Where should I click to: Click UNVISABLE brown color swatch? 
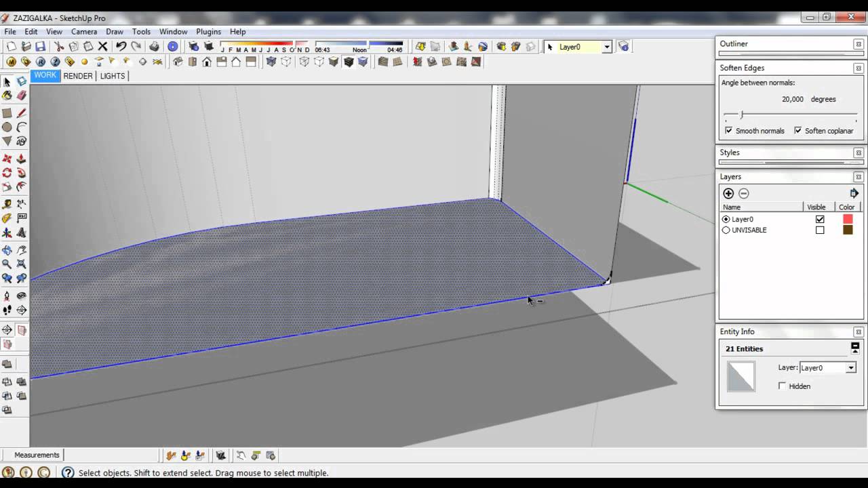pos(848,230)
